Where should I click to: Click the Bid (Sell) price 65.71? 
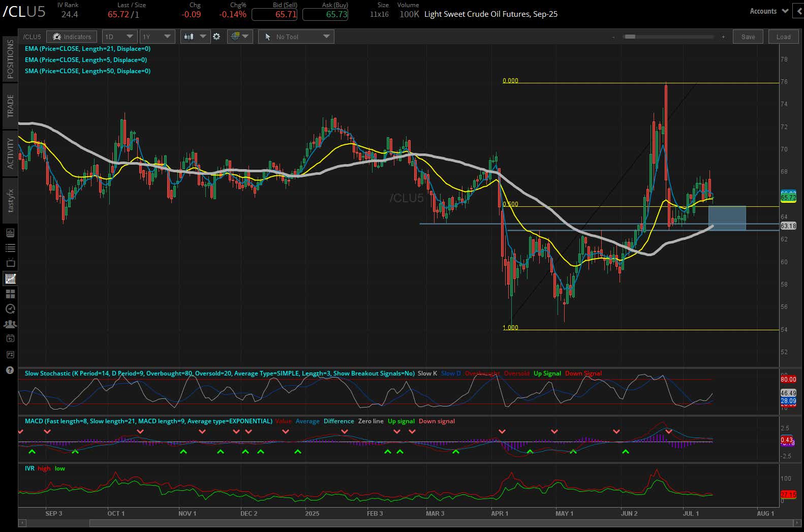pos(274,14)
